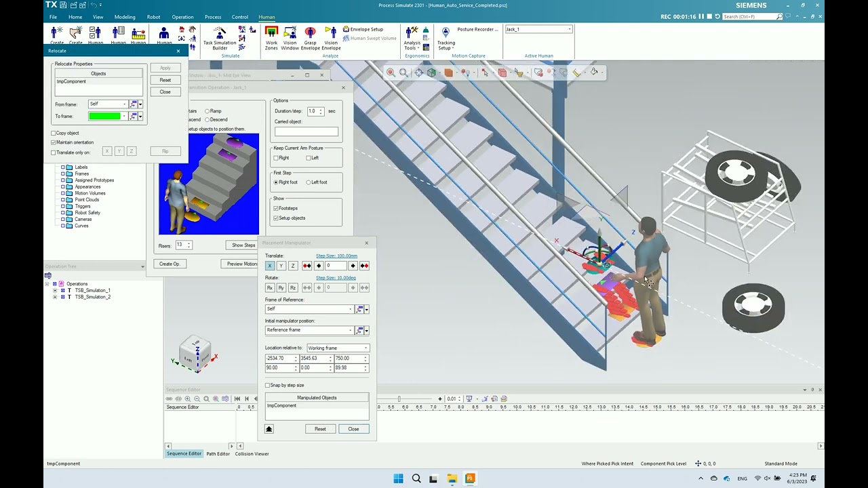The width and height of the screenshot is (868, 488).
Task: Select the Z translate axis button
Action: (293, 266)
